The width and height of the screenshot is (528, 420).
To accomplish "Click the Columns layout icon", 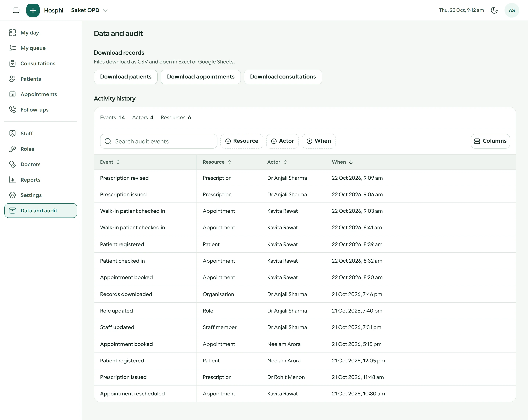I will pos(477,141).
